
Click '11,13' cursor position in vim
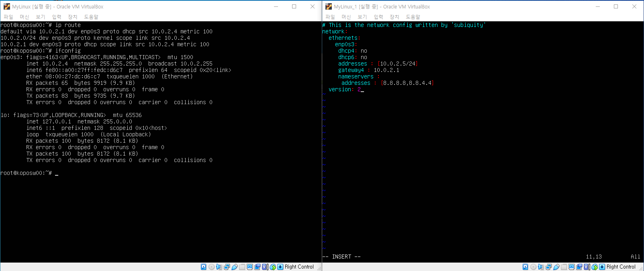(x=594, y=257)
